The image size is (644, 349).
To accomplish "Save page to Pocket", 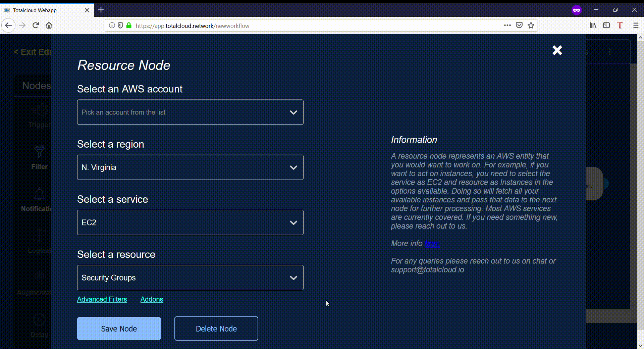I will [x=519, y=26].
